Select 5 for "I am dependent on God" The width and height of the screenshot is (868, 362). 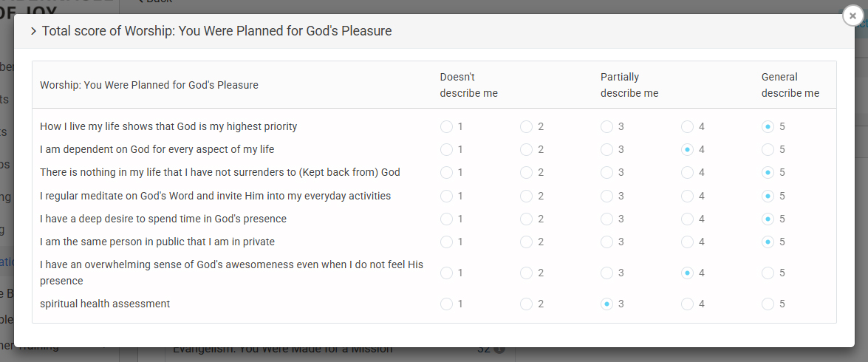(x=768, y=149)
